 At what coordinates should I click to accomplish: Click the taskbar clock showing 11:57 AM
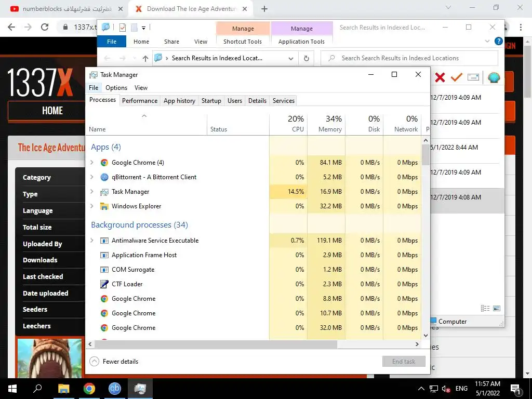coord(487,389)
